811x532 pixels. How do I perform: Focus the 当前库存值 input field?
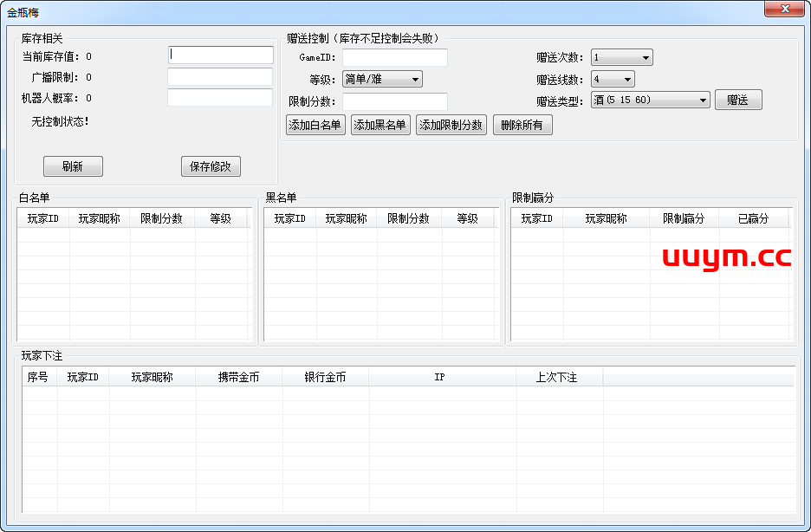[220, 55]
